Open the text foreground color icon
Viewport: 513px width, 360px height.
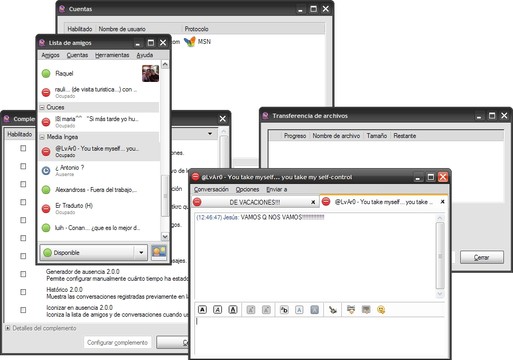[299, 310]
